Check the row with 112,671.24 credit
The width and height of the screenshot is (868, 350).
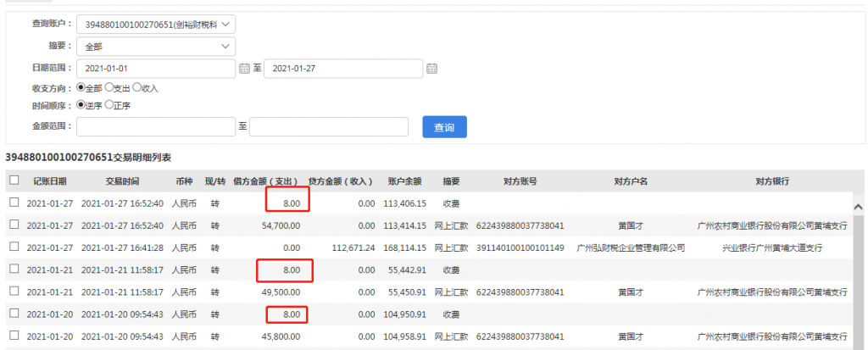tap(14, 247)
